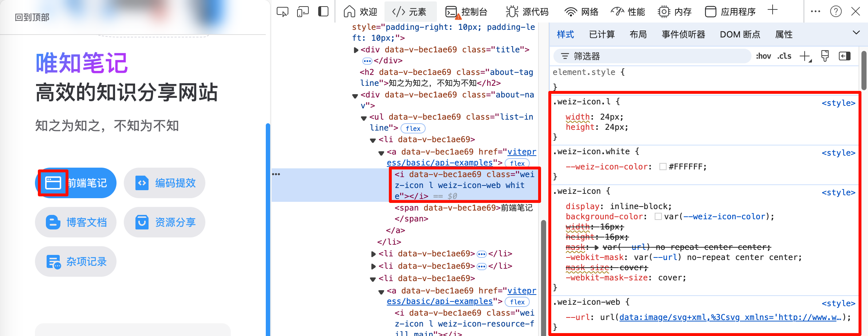Select the selected i weiz-icon-web node

(465, 185)
